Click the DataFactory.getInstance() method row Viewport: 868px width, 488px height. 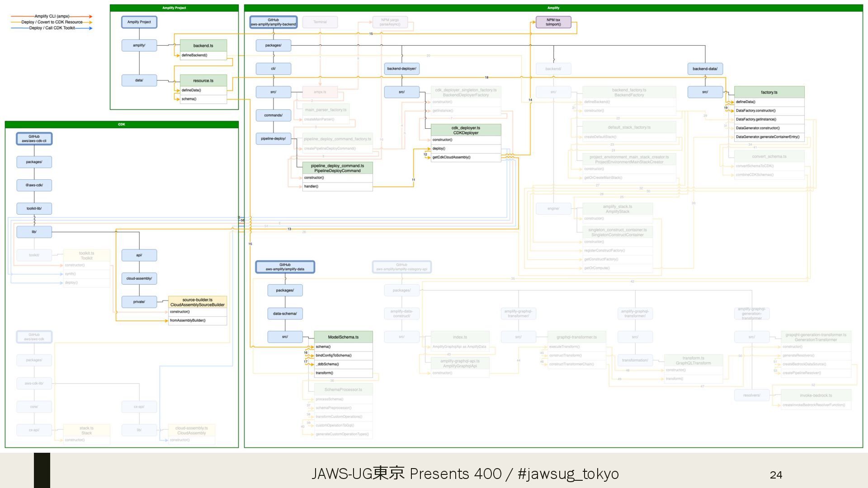pos(769,119)
